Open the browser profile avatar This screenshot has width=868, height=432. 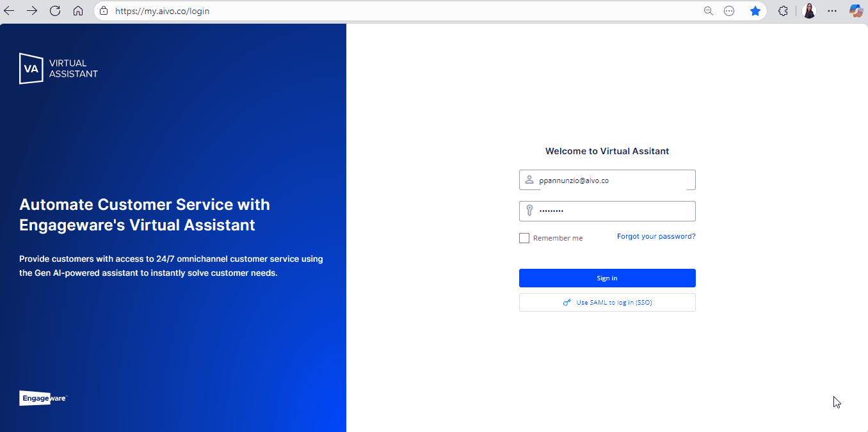click(809, 11)
